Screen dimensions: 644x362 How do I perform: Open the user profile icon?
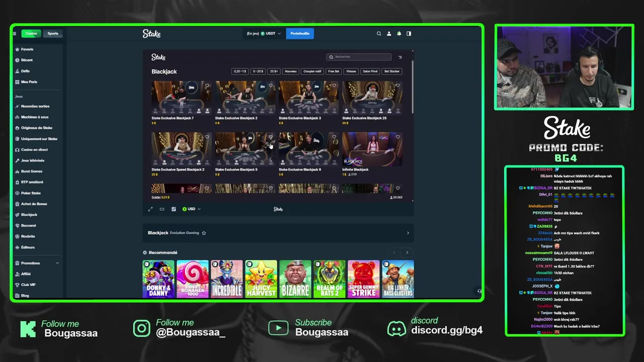tap(389, 34)
